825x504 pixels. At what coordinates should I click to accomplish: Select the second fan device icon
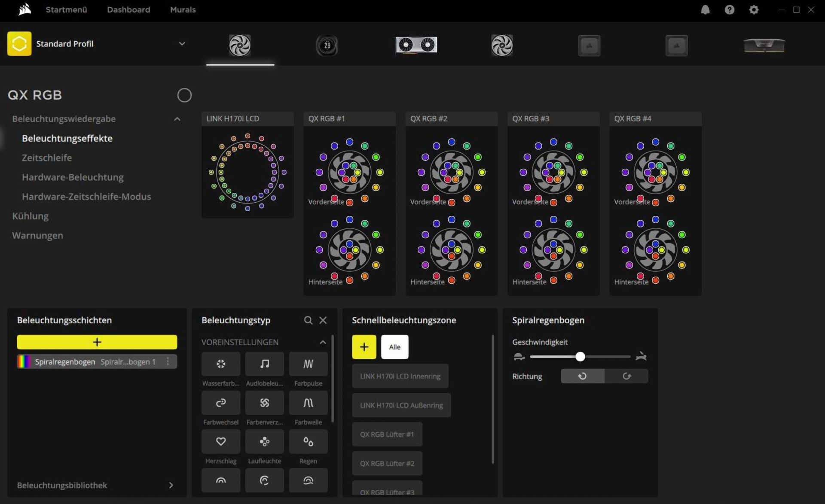pos(502,45)
